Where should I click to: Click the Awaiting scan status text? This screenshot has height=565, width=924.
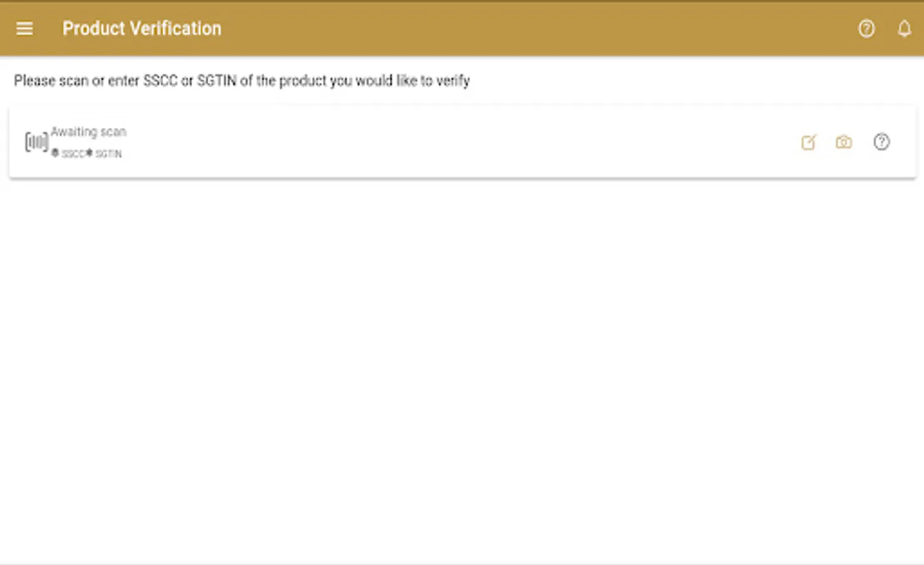click(89, 132)
